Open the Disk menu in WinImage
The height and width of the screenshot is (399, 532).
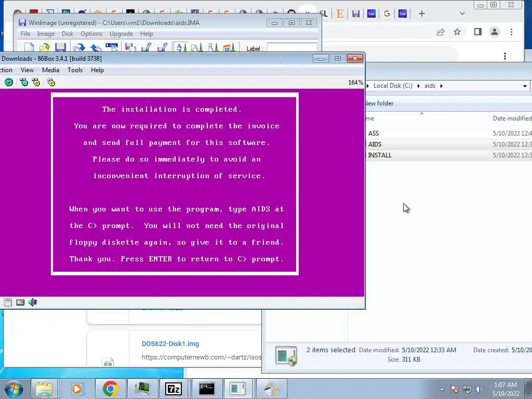click(68, 34)
